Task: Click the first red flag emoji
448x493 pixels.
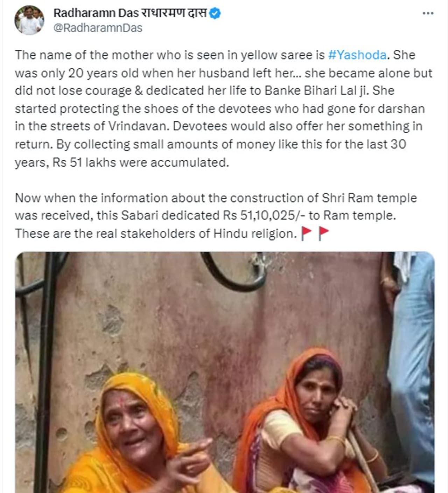Action: point(307,233)
